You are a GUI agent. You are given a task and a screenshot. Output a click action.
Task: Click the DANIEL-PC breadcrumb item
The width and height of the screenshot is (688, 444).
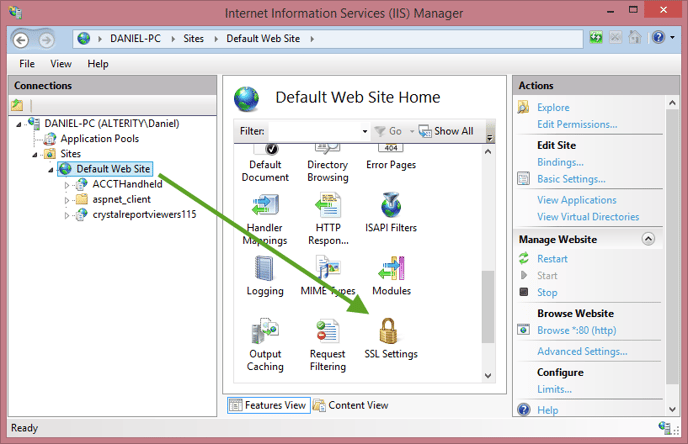pos(135,39)
